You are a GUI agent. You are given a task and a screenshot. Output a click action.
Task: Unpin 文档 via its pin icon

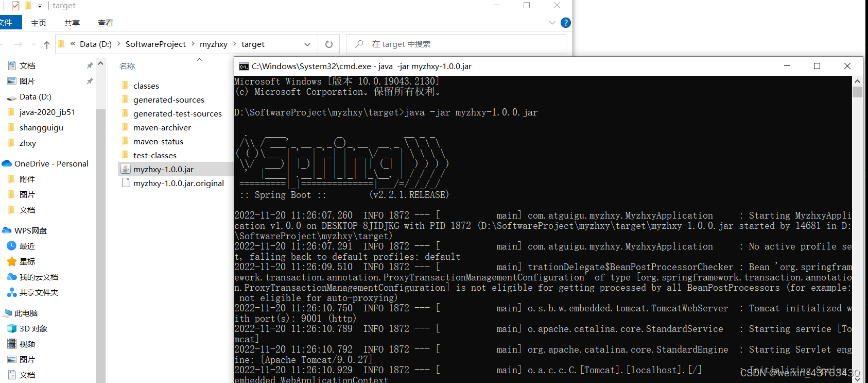tap(90, 65)
